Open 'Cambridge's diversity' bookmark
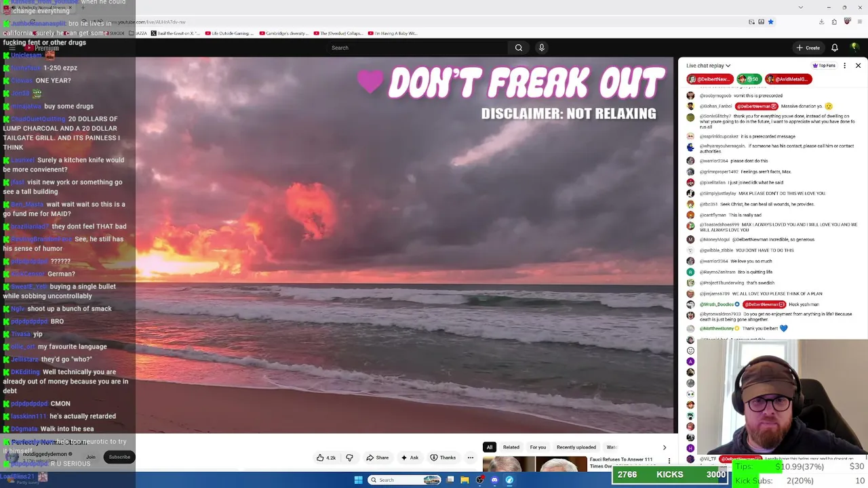Image resolution: width=868 pixels, height=488 pixels. (283, 33)
